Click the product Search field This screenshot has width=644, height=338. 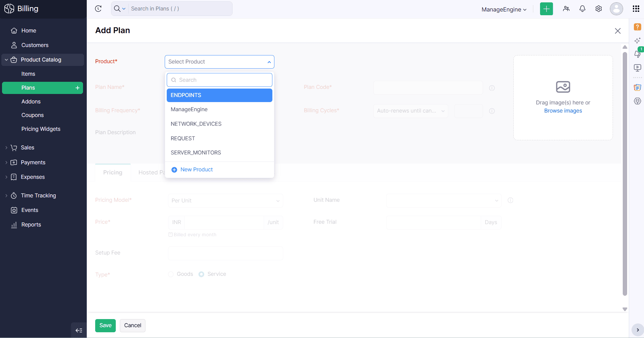(x=219, y=80)
